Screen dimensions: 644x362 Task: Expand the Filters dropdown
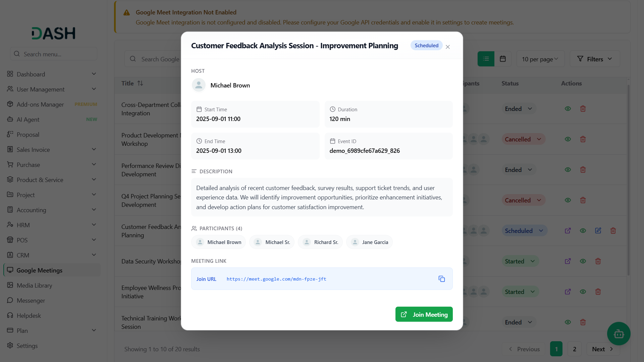595,59
